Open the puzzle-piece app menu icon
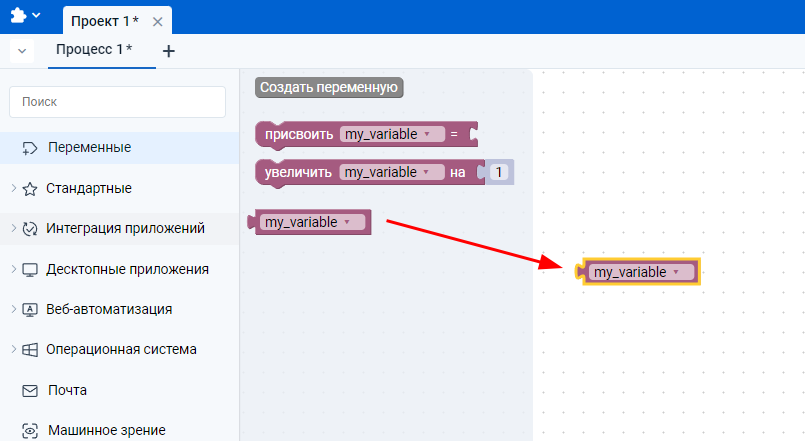 pyautogui.click(x=18, y=15)
